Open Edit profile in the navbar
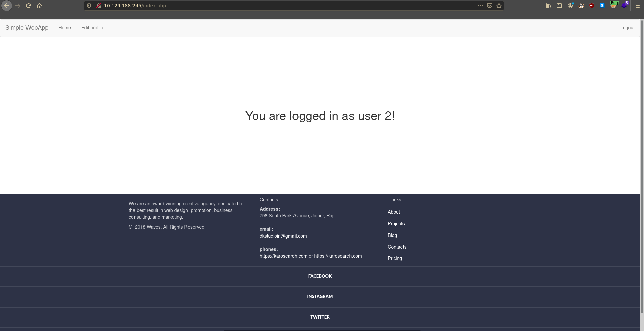The width and height of the screenshot is (644, 331). click(x=92, y=28)
